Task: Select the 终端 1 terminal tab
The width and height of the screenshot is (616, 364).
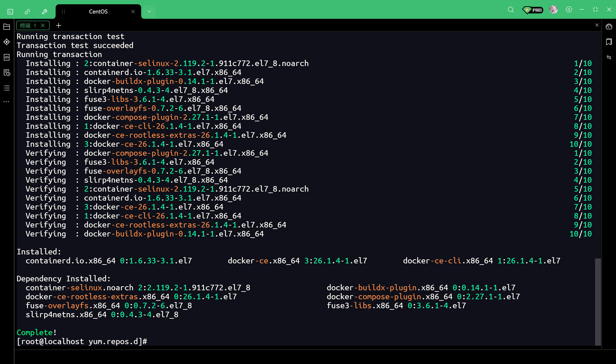Action: click(28, 25)
